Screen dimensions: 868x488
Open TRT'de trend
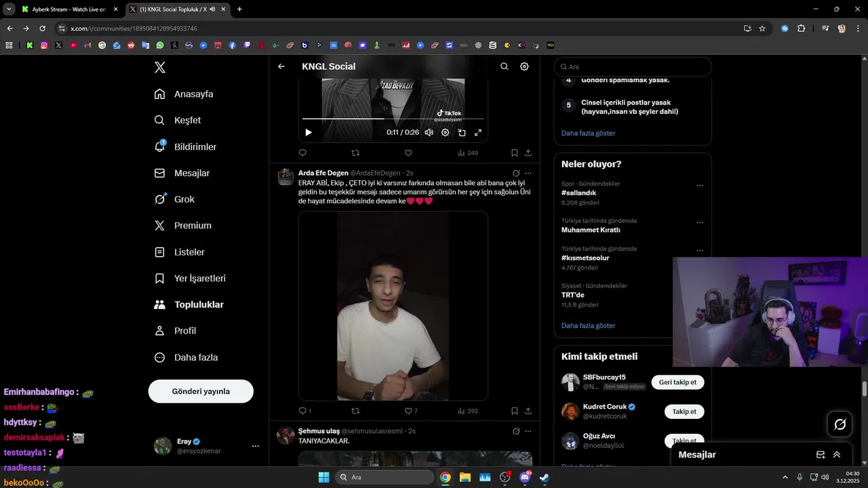[x=572, y=295]
